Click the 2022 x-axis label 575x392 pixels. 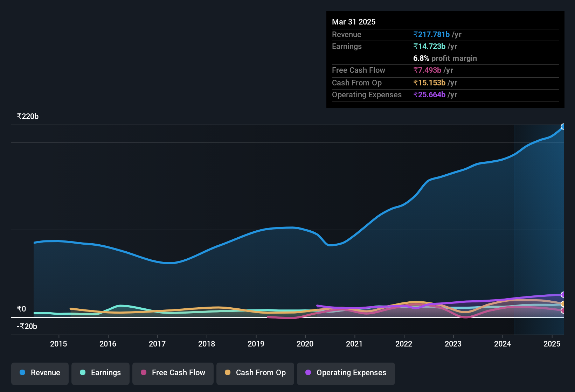pos(404,344)
